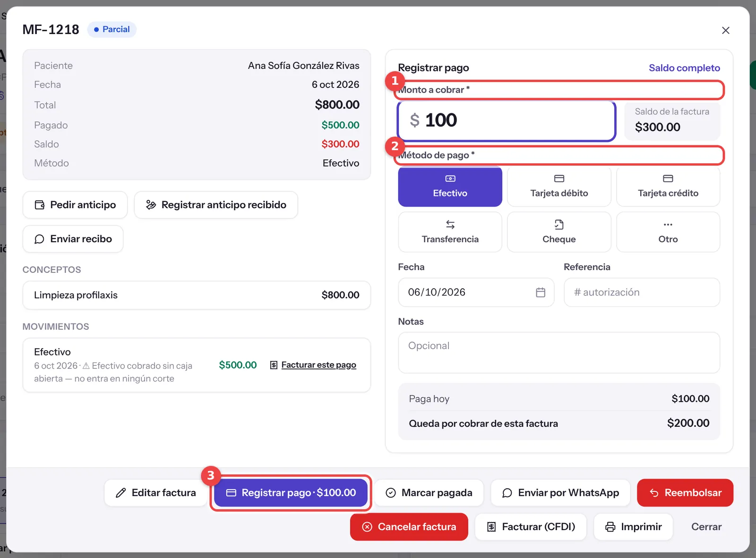
Task: Choose Otro payment method
Action: [x=668, y=232]
